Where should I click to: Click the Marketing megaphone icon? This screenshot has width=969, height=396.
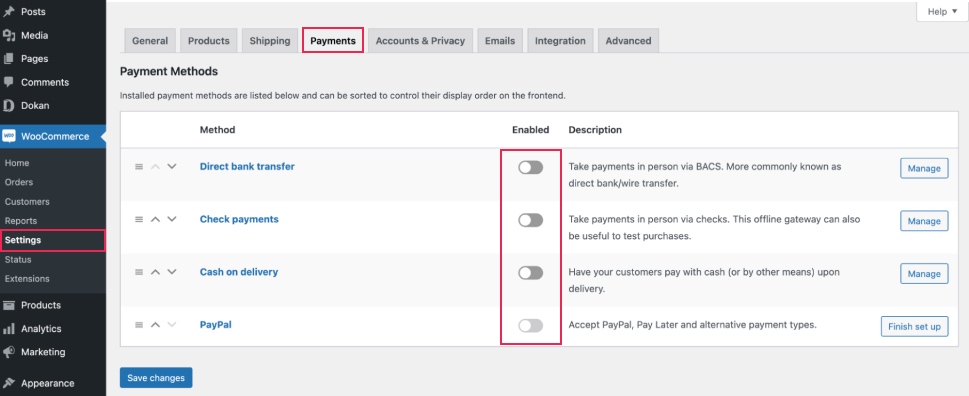9,352
